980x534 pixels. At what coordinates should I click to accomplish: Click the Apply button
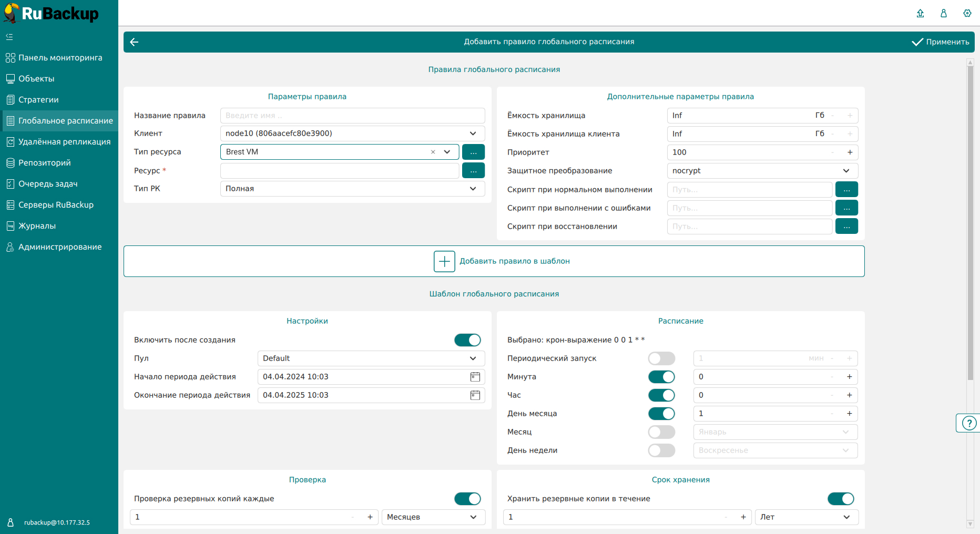[x=941, y=42]
